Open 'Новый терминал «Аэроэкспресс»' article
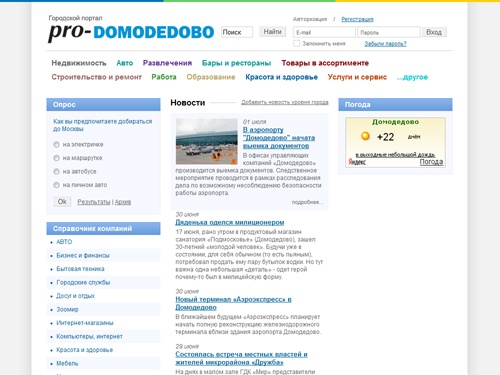The width and height of the screenshot is (500, 375). 233,303
